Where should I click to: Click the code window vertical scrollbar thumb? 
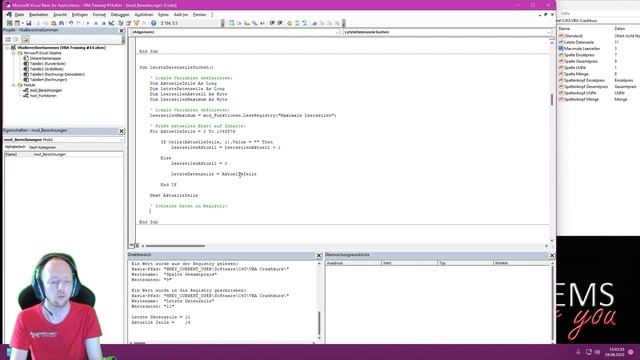(x=552, y=99)
